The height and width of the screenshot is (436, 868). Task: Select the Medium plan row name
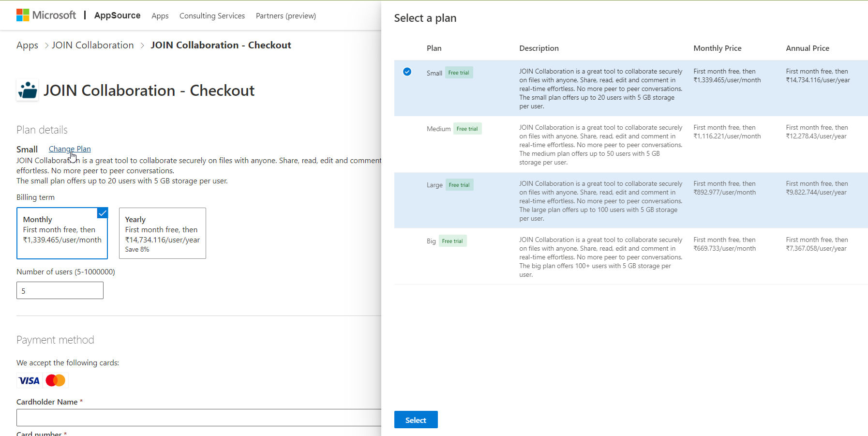(x=439, y=129)
